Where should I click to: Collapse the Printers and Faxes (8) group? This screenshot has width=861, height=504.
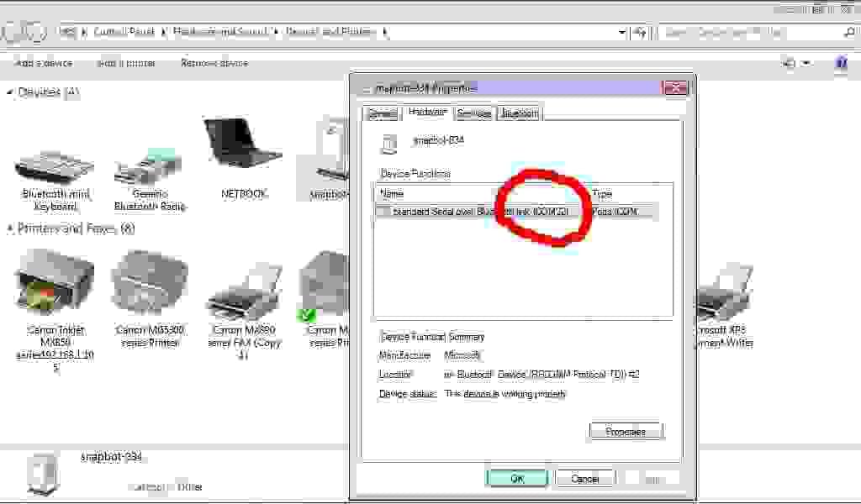(9, 228)
